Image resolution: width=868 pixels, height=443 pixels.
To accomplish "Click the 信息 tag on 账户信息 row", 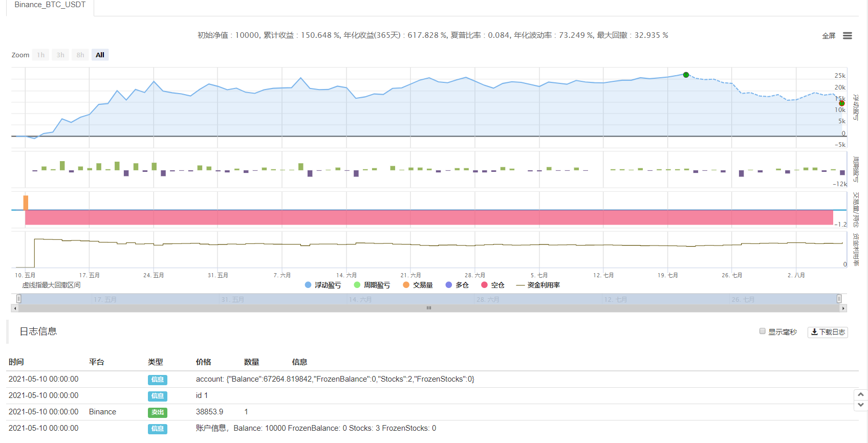I will pyautogui.click(x=158, y=429).
